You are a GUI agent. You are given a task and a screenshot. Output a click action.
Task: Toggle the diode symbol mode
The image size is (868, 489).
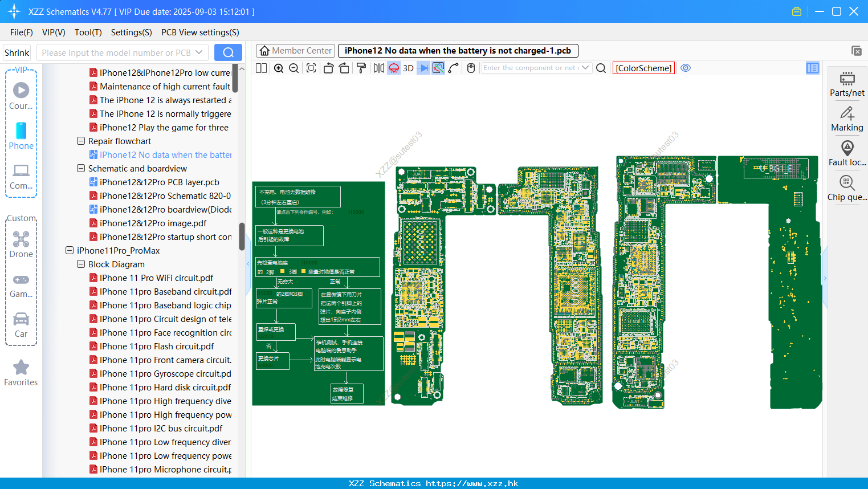423,68
